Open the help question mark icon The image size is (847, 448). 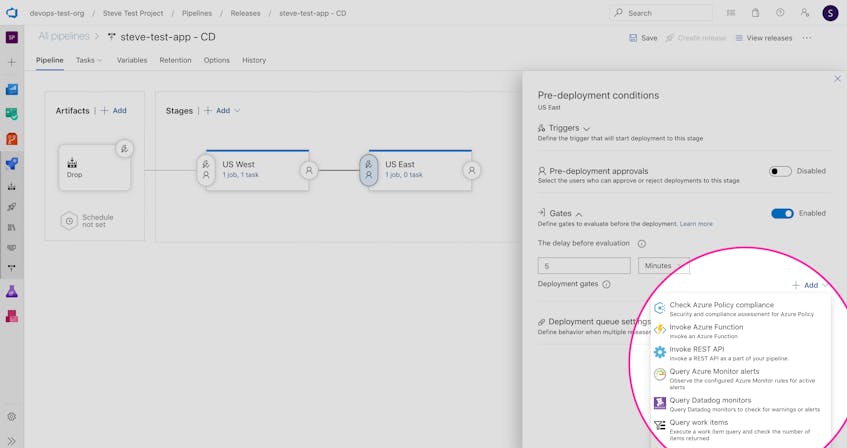tap(780, 12)
